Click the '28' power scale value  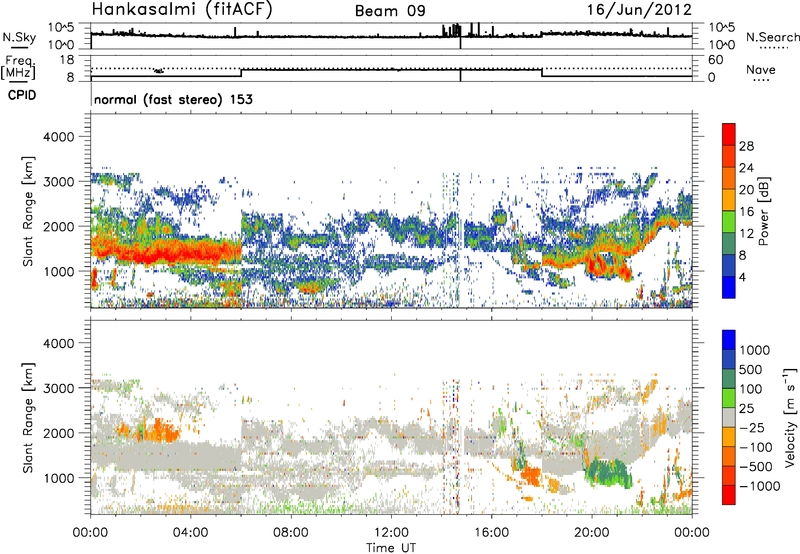[746, 146]
